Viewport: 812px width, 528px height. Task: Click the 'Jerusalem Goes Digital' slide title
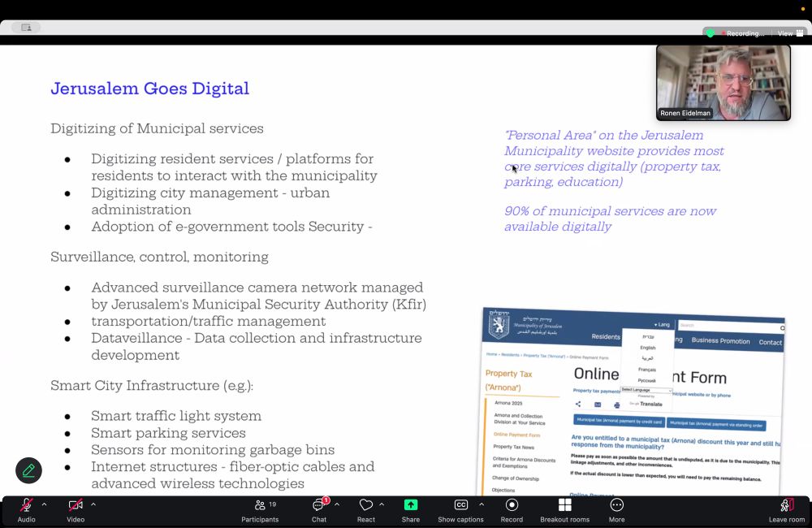[x=149, y=89]
